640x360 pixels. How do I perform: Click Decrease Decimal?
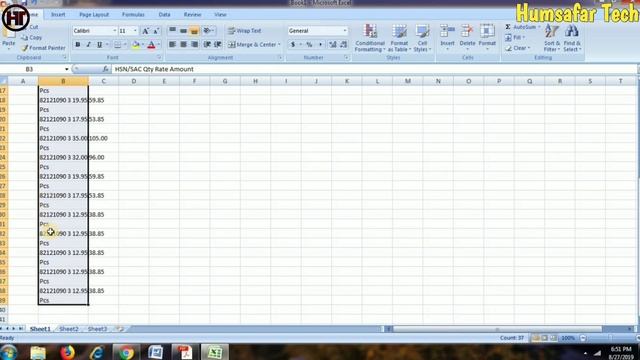tap(344, 44)
